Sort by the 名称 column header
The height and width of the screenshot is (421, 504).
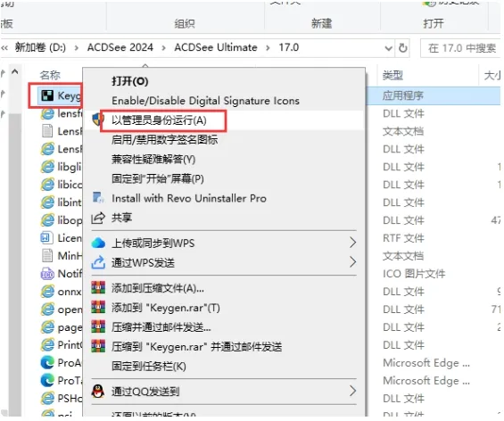pos(50,75)
